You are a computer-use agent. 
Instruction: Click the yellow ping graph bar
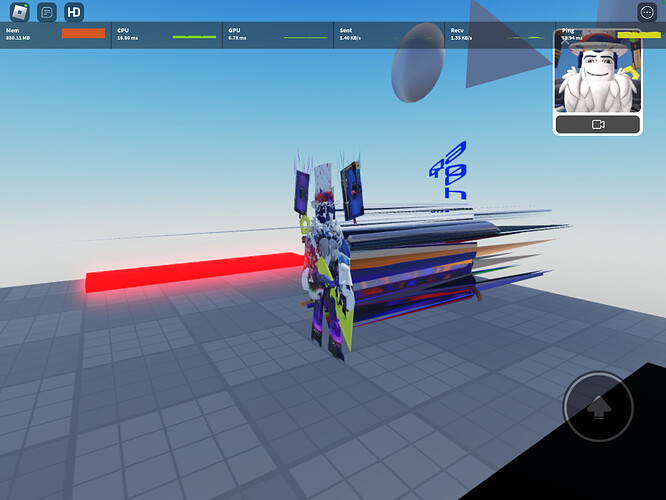639,34
